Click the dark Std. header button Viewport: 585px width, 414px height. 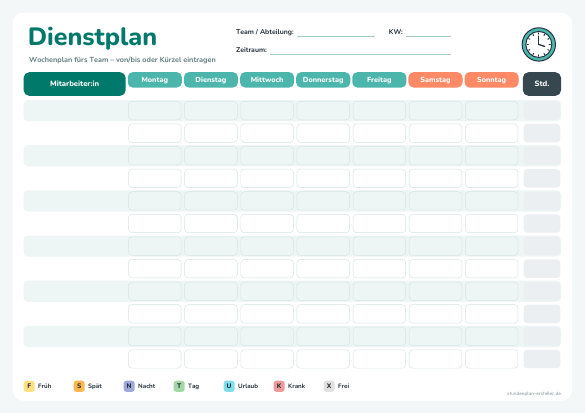[x=542, y=84]
